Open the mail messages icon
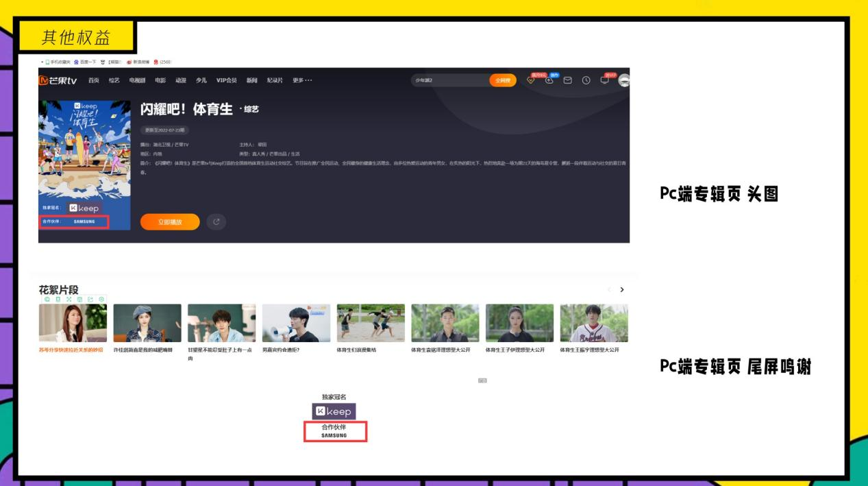Image resolution: width=868 pixels, height=486 pixels. (x=567, y=80)
